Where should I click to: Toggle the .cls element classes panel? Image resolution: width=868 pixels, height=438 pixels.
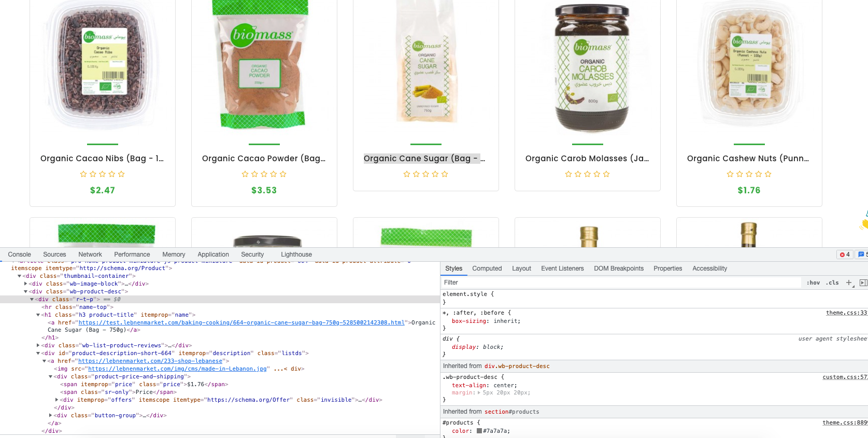coord(832,282)
